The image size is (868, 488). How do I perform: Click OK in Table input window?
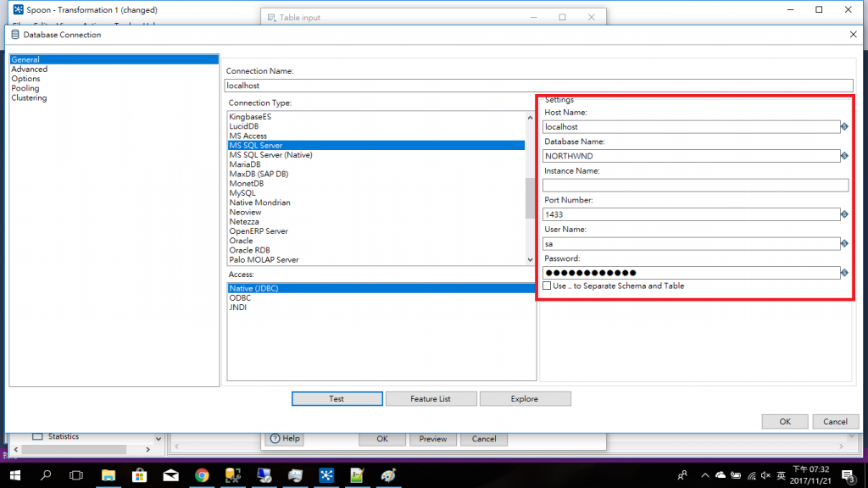click(x=382, y=439)
